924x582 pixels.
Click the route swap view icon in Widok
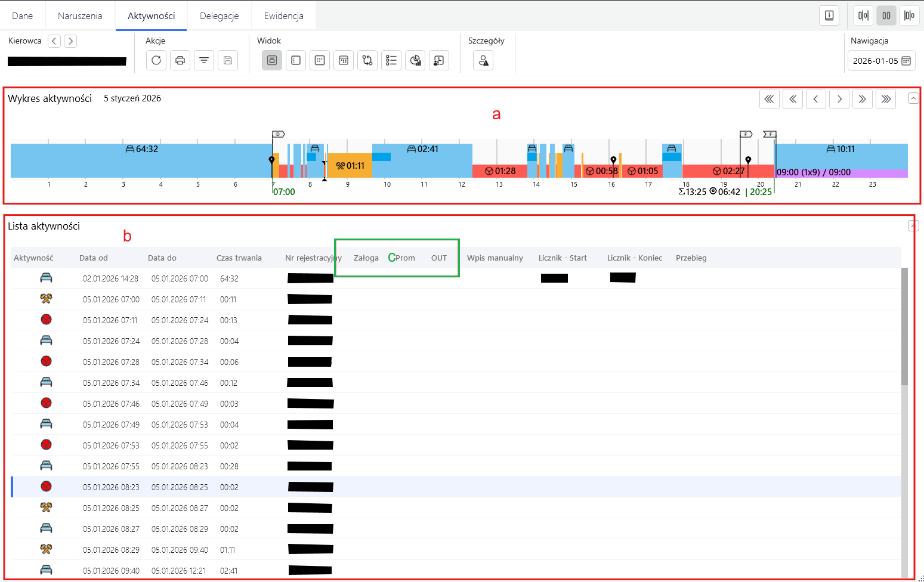pos(367,60)
